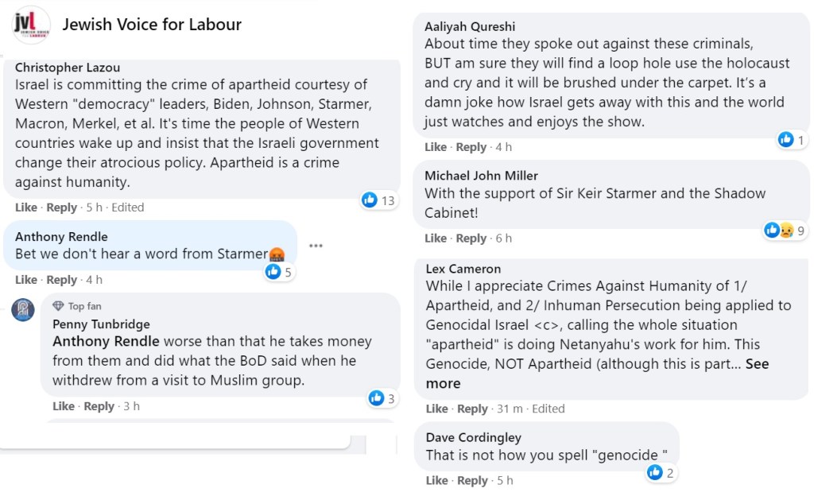
Task: Like Anthony Rendle's comment
Action: (x=26, y=280)
